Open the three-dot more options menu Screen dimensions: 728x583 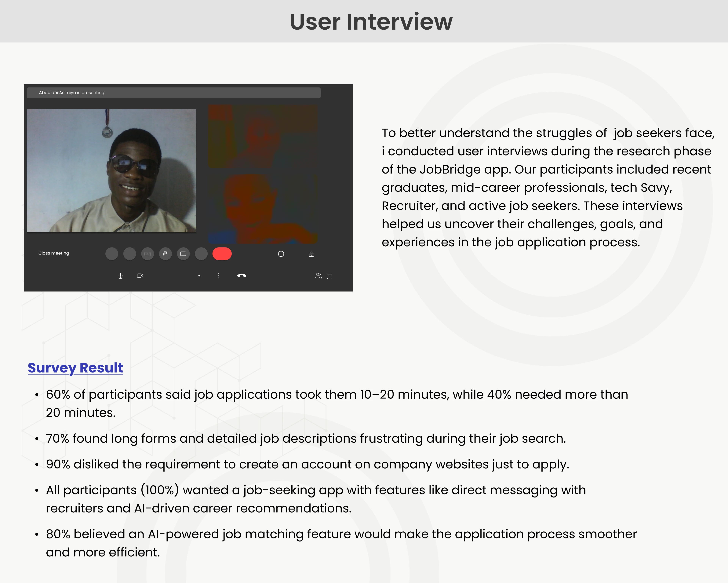tap(219, 276)
